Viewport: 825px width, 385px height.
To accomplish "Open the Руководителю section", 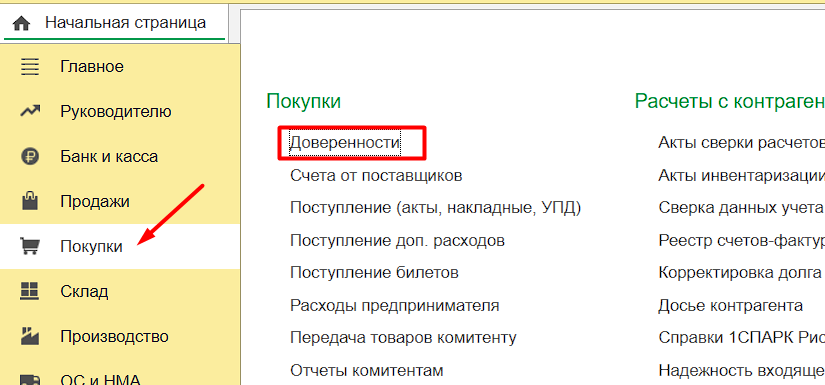I will point(116,112).
